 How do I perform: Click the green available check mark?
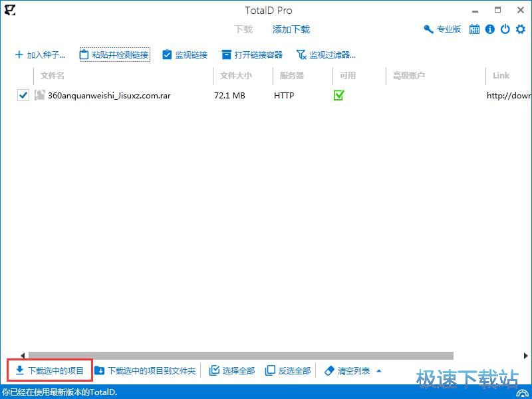tap(338, 95)
